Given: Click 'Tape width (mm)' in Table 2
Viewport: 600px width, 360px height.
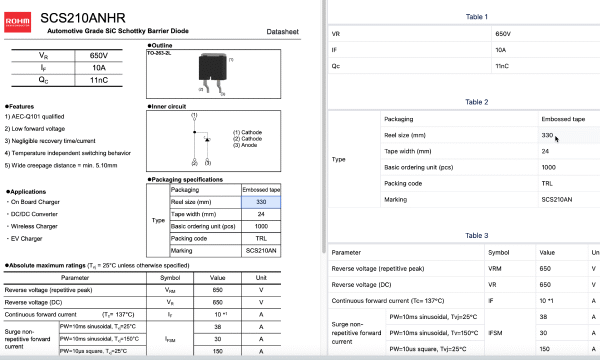Looking at the screenshot, I should (408, 151).
